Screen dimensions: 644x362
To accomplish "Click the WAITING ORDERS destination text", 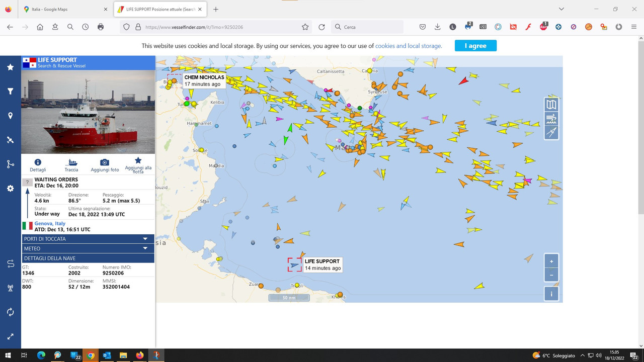I will point(56,179).
